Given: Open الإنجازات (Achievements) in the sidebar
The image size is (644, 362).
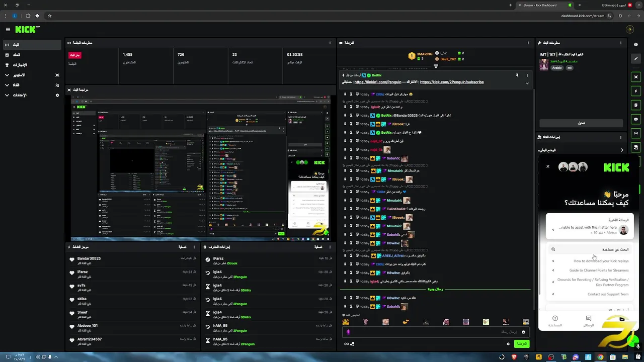Looking at the screenshot, I should point(32,65).
